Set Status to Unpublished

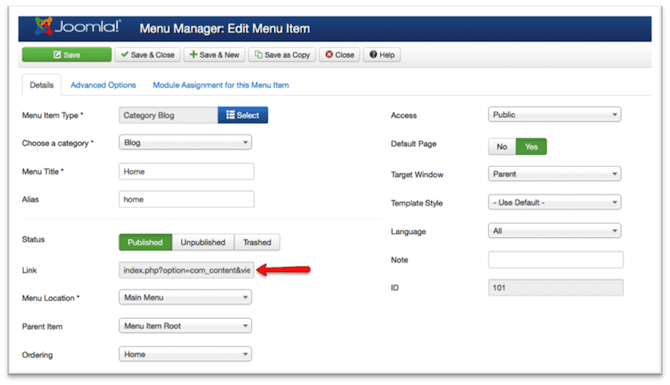(x=203, y=242)
